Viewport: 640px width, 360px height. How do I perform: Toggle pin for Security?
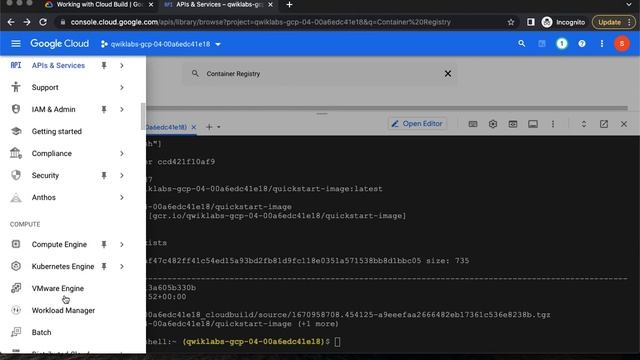(x=104, y=176)
